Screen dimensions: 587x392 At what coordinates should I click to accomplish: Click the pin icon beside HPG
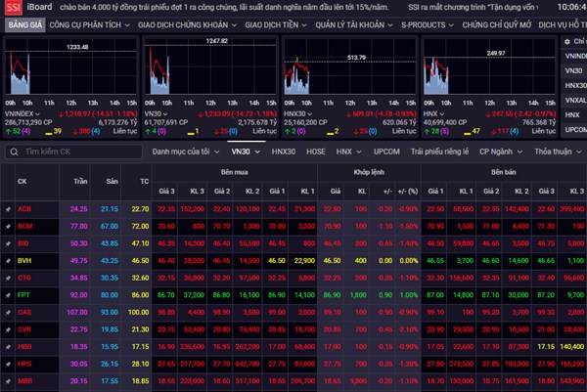pyautogui.click(x=8, y=363)
